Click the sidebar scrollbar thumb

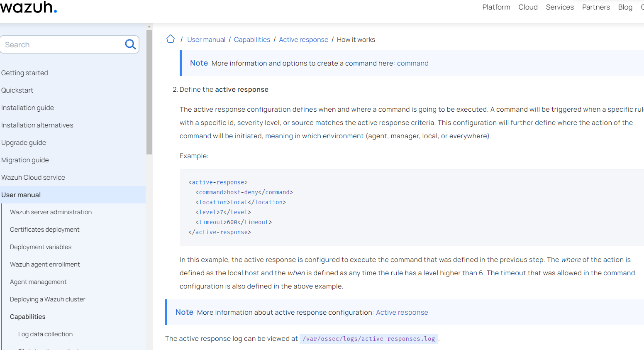pos(149,92)
